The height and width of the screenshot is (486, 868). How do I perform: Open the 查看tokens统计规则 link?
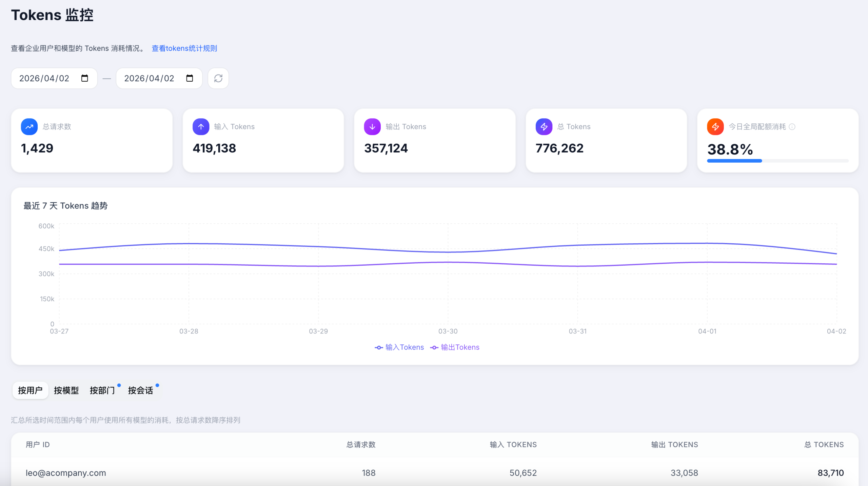(184, 48)
